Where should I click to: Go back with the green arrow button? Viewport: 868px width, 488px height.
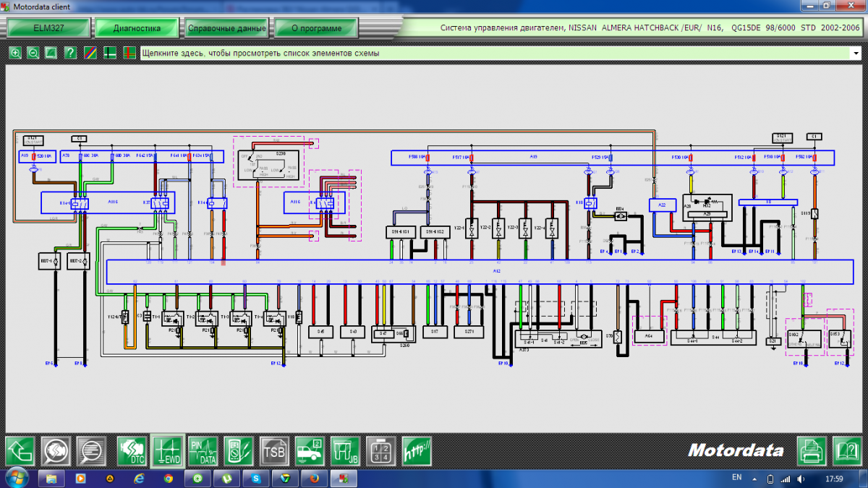(20, 451)
